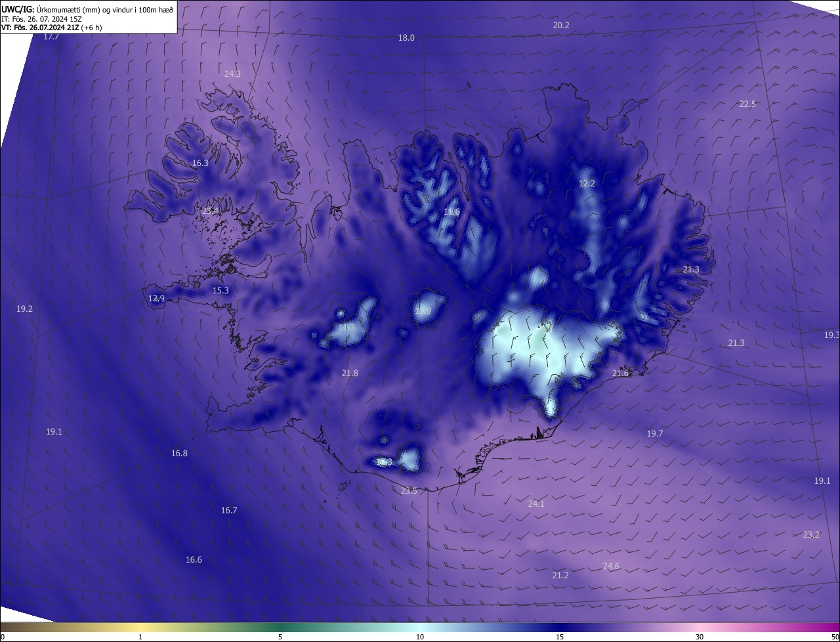840x642 pixels.
Task: Click the map value 21.6
Action: (620, 374)
